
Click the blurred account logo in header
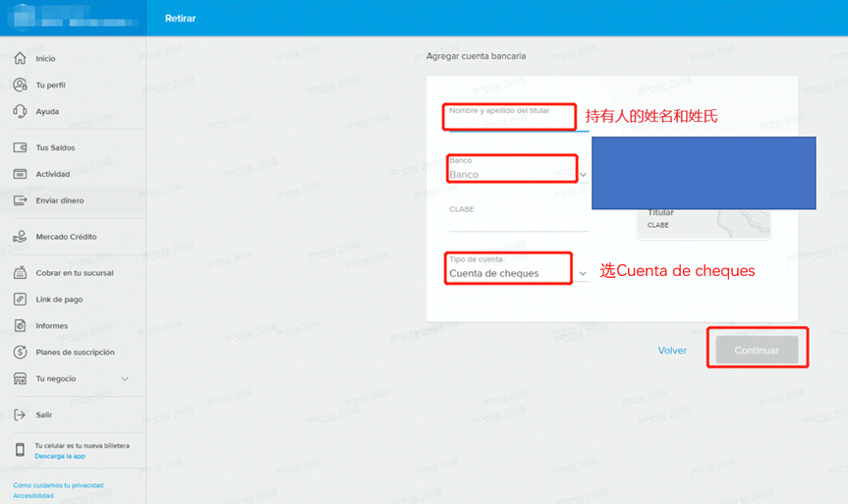(x=25, y=15)
